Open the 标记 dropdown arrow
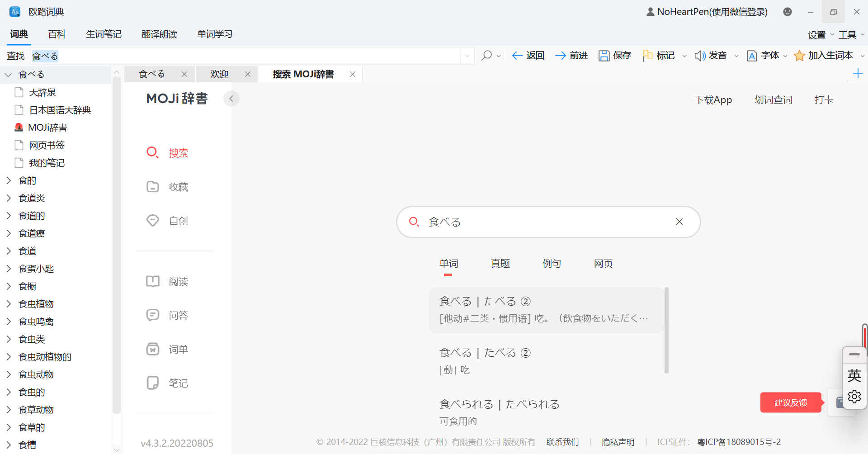The image size is (868, 454). pos(684,56)
